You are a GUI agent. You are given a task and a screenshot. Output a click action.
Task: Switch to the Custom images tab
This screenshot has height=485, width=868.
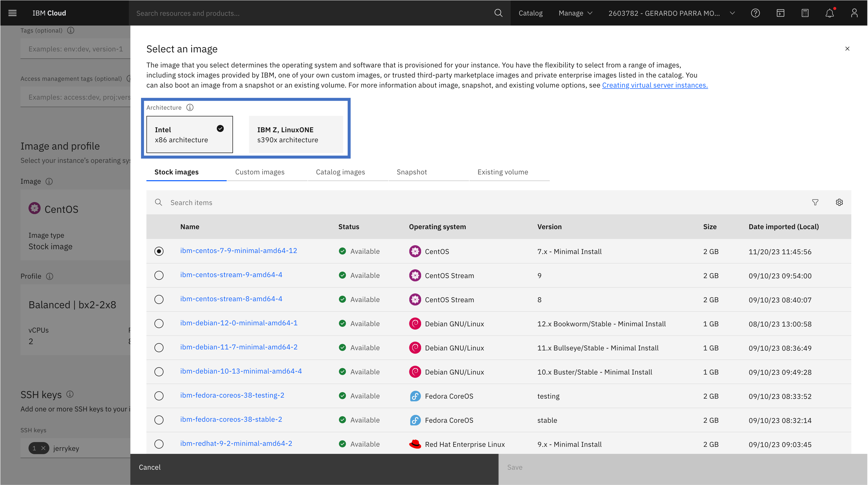tap(260, 172)
